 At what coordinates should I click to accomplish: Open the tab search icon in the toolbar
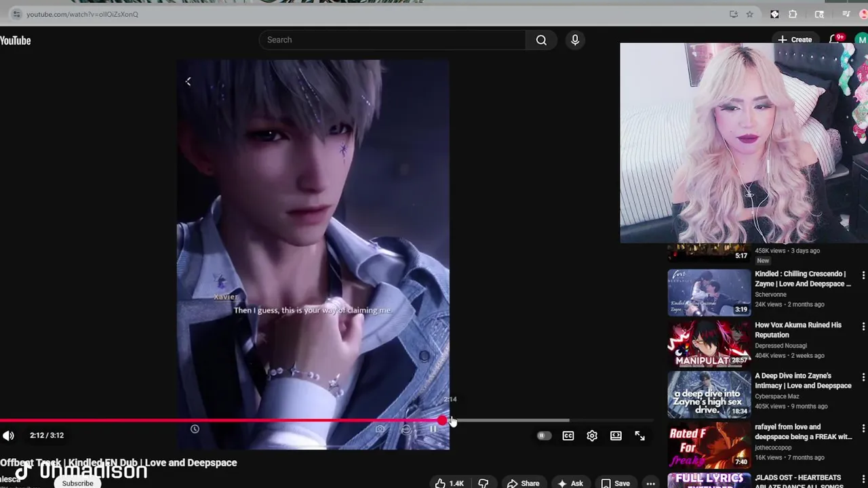[819, 14]
